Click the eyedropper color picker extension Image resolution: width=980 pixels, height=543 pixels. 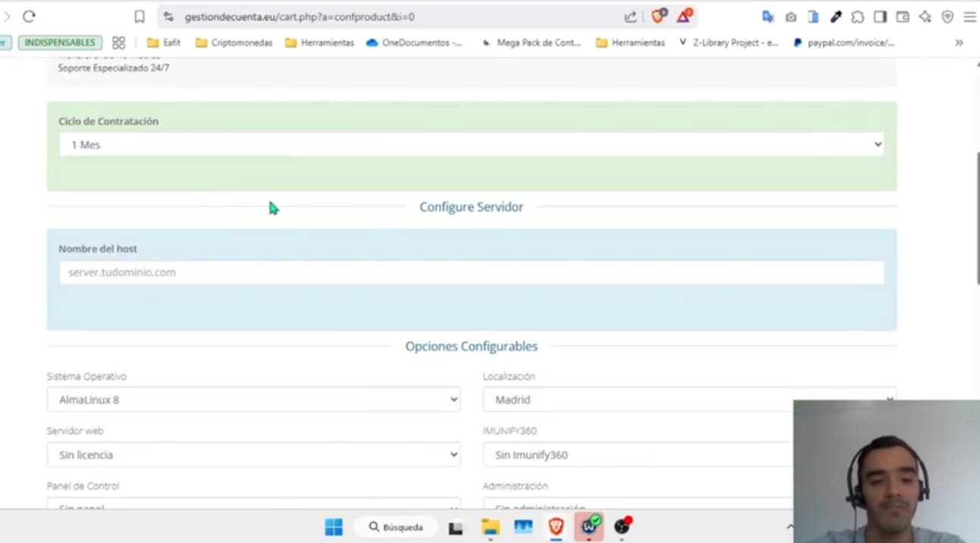pyautogui.click(x=835, y=17)
